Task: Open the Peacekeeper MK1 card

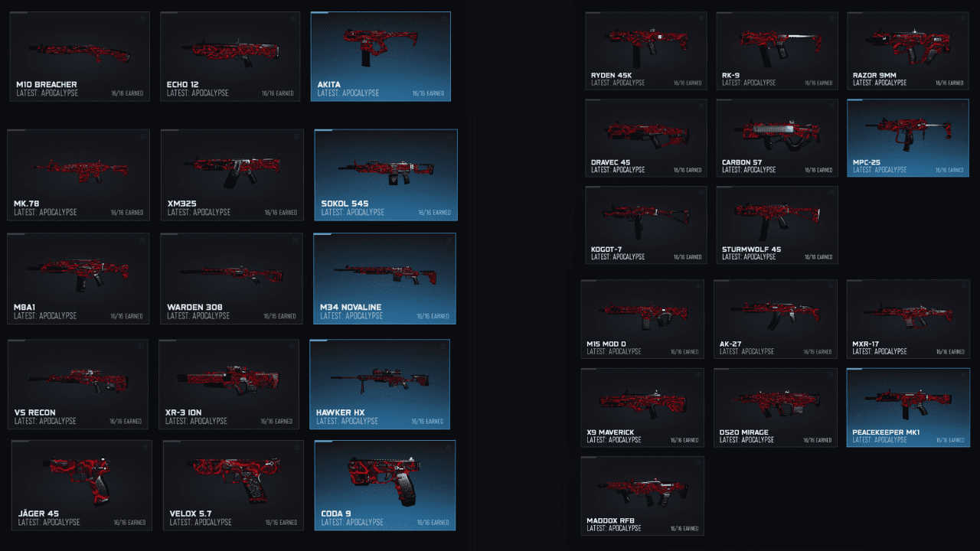Action: pyautogui.click(x=908, y=407)
